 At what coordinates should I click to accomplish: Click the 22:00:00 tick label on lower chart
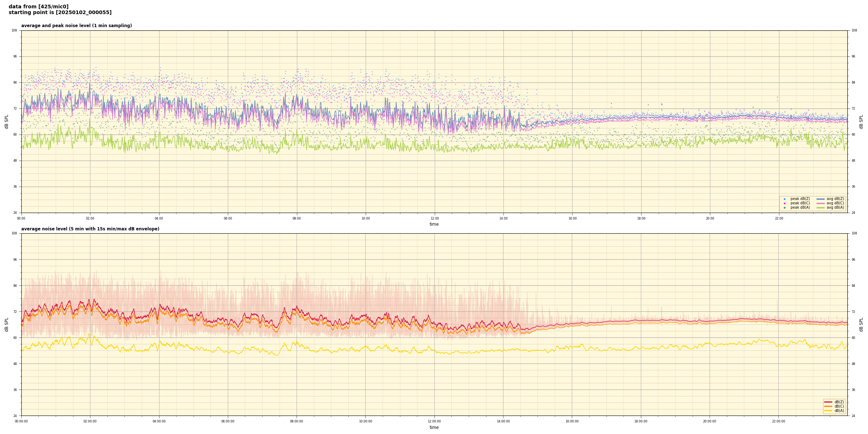[778, 421]
